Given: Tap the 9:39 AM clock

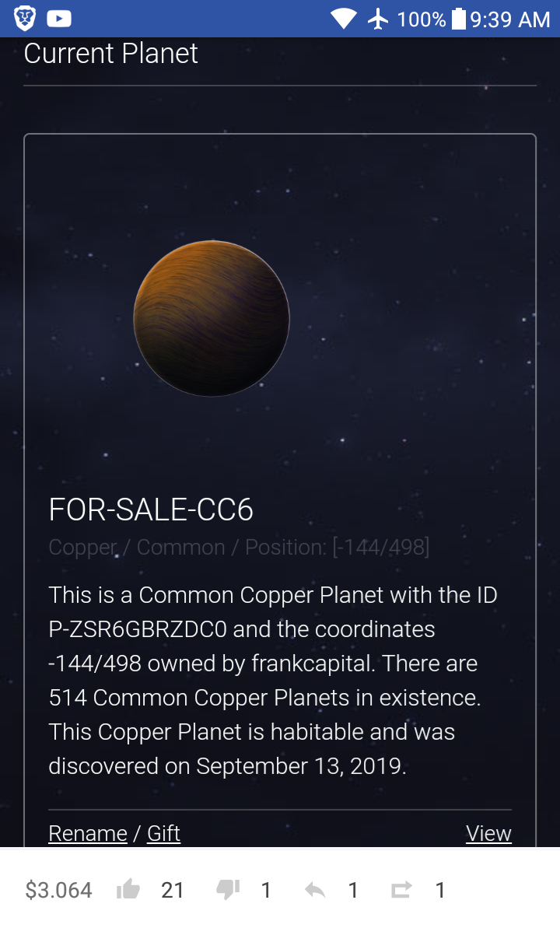Looking at the screenshot, I should (509, 19).
